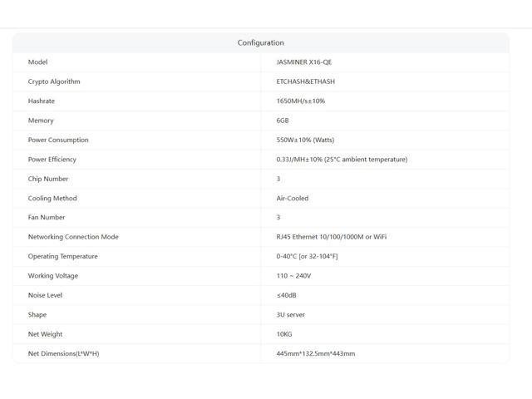
Task: Click the 110 ~ 240V voltage value
Action: pos(293,276)
